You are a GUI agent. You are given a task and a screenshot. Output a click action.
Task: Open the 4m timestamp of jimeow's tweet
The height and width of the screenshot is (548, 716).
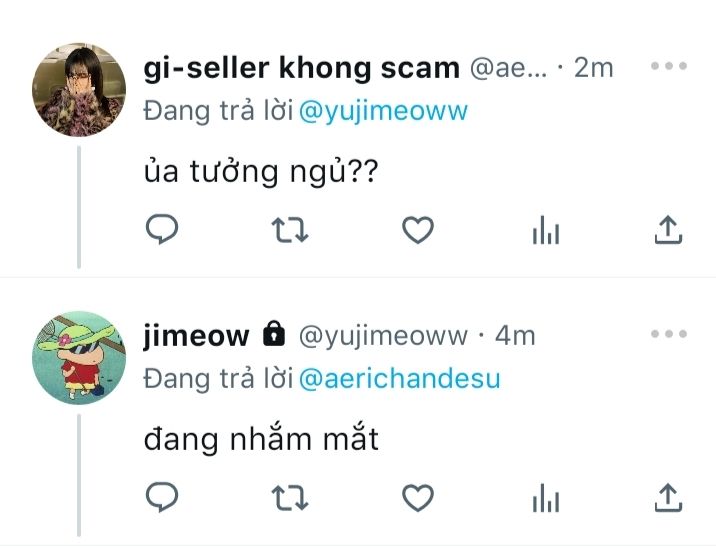tap(515, 336)
